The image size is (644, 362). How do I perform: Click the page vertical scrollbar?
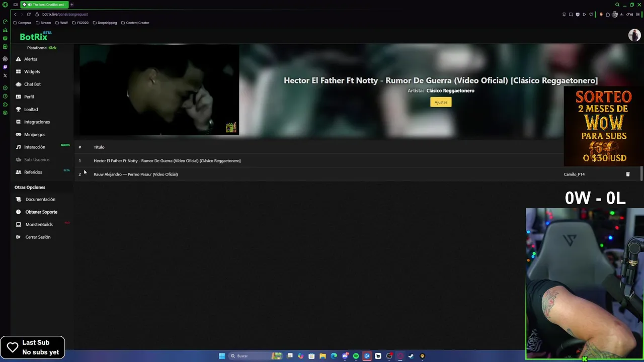(x=641, y=173)
